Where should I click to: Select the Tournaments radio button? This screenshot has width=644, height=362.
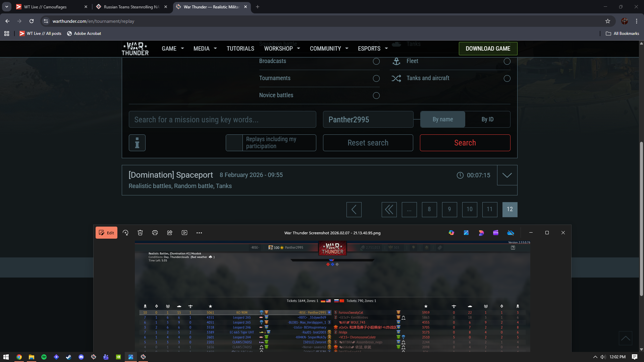click(x=376, y=78)
